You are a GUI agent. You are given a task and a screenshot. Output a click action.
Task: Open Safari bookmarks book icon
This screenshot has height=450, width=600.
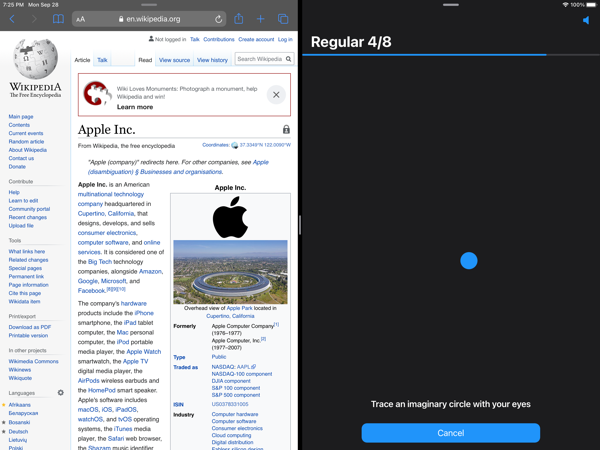(x=58, y=19)
